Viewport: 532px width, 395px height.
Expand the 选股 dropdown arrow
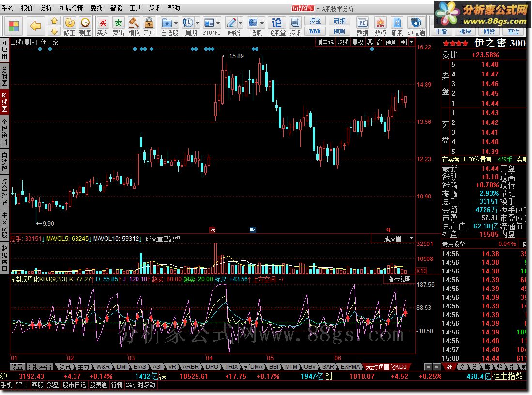pyautogui.click(x=262, y=23)
